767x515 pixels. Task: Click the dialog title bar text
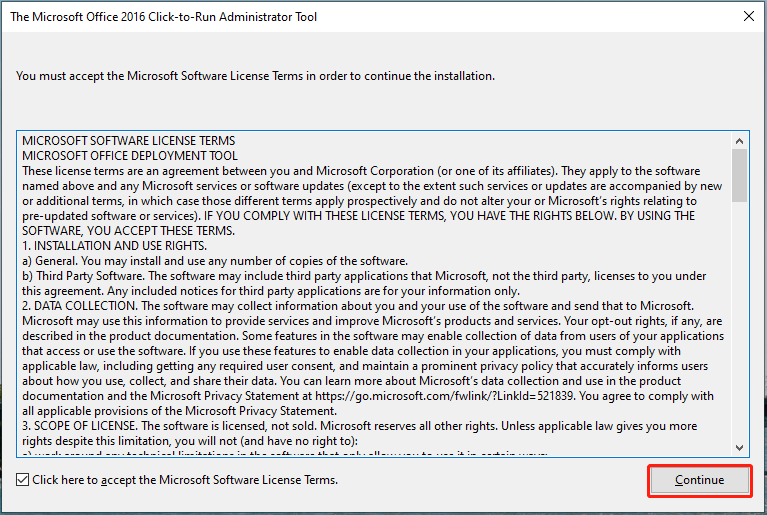pyautogui.click(x=163, y=17)
